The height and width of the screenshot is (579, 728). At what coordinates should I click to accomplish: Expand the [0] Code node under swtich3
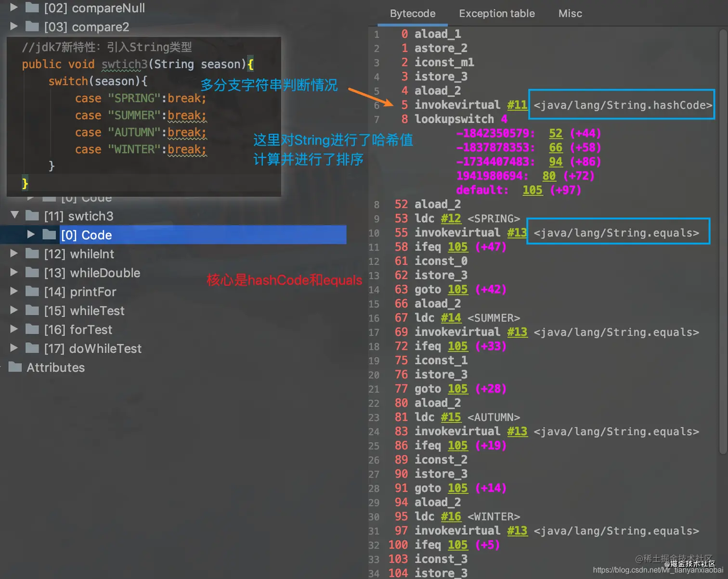tap(31, 234)
